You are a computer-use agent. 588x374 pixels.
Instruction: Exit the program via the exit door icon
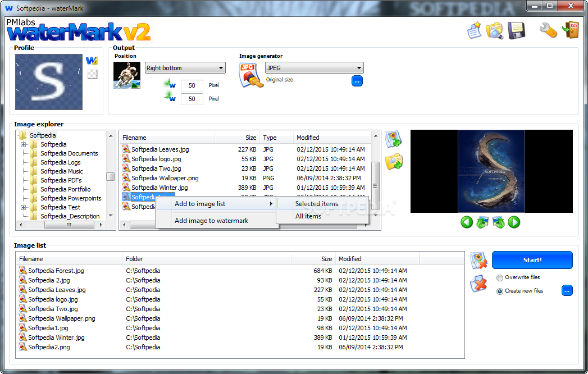[x=571, y=30]
